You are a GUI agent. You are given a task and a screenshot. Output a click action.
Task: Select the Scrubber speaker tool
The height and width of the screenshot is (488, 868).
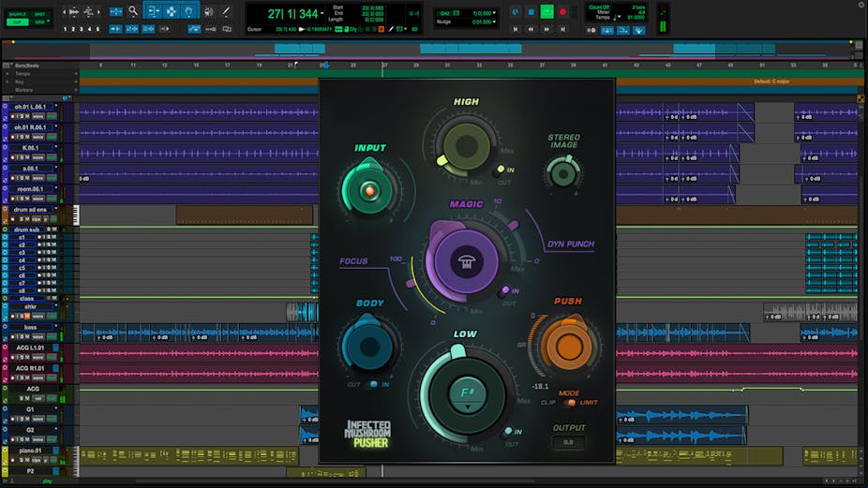[x=208, y=11]
